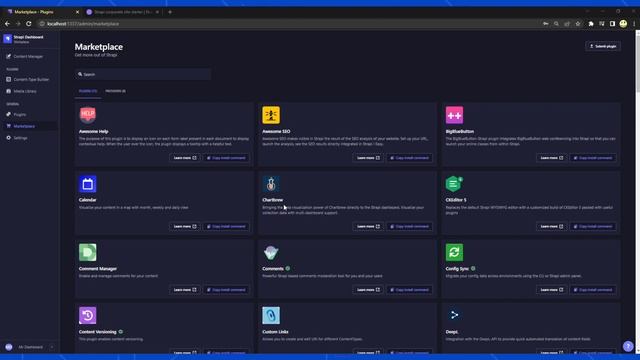Click Learn more for Awesome SEO

tap(368, 158)
